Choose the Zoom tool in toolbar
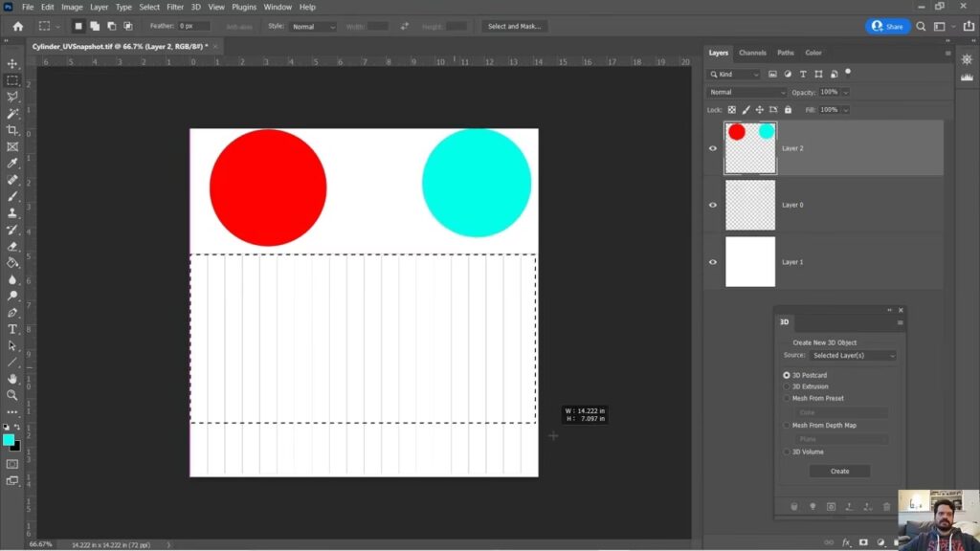The height and width of the screenshot is (551, 980). [x=12, y=395]
